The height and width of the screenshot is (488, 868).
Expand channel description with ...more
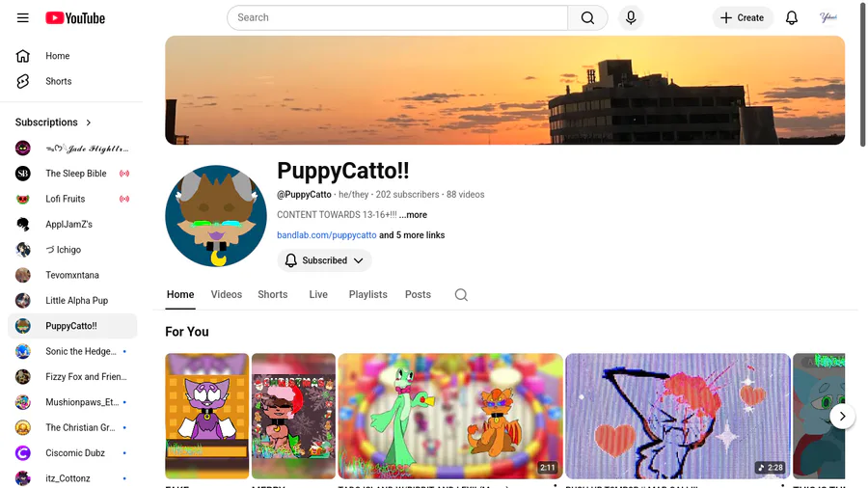[413, 215]
